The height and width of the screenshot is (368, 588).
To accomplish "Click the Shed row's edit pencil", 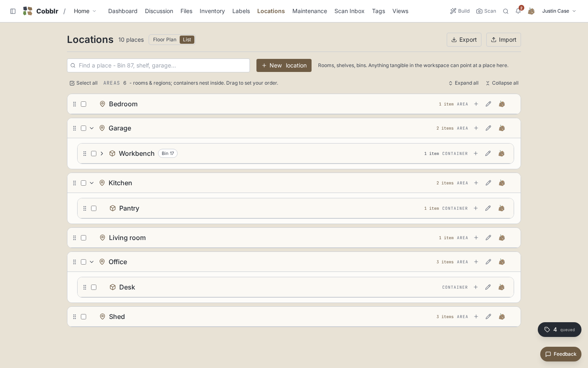I will (488, 316).
